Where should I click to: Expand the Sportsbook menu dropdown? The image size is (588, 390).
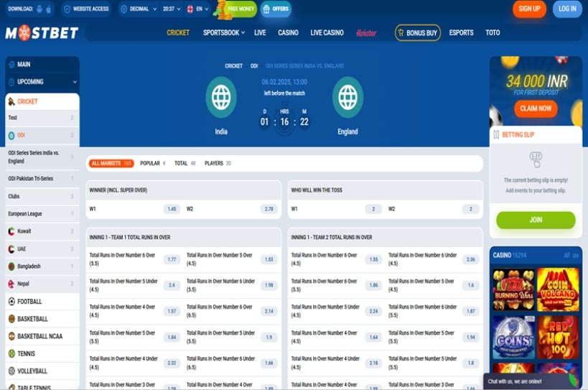click(x=224, y=32)
